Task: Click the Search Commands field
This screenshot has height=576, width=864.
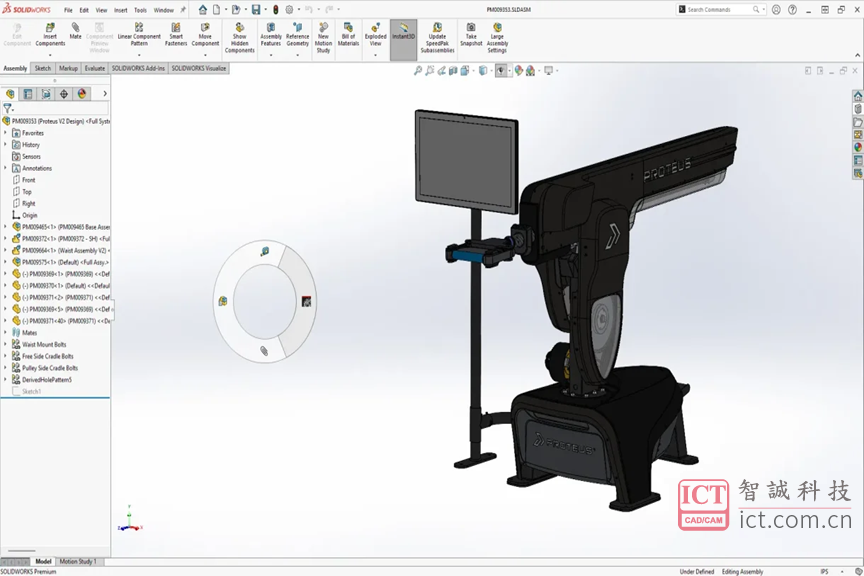Action: (721, 9)
